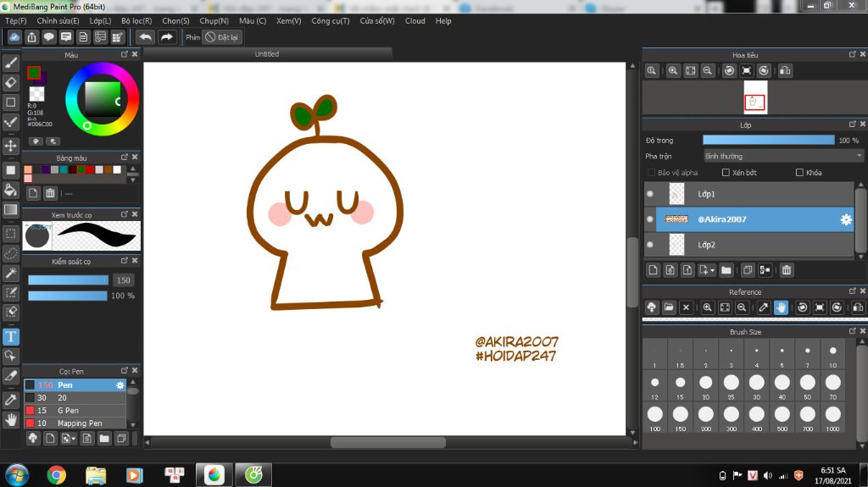Pick the white swatch in Bảng màu
Screen dimensions: 868x487
[117, 170]
